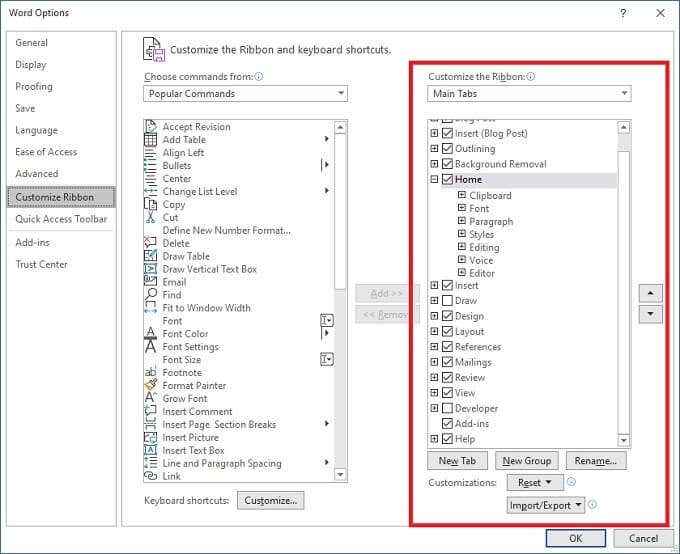Select the Delete comment icon
The width and height of the screenshot is (680, 554).
150,243
